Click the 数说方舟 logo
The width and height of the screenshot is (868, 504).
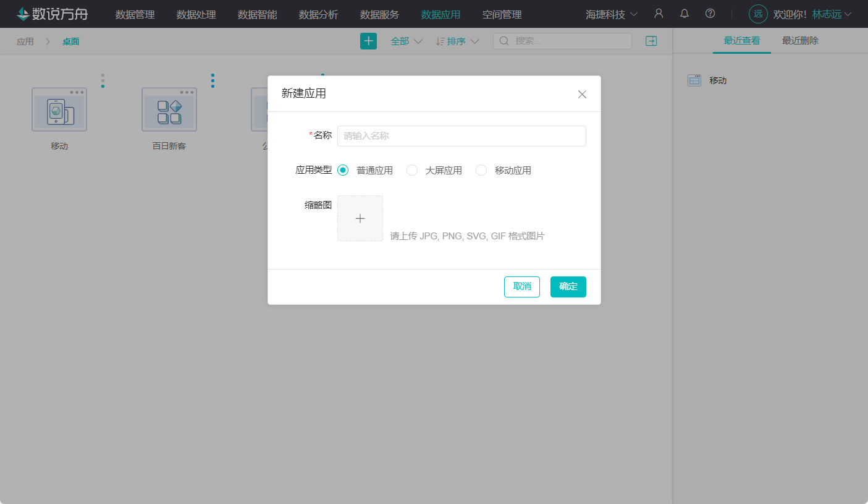click(x=52, y=14)
